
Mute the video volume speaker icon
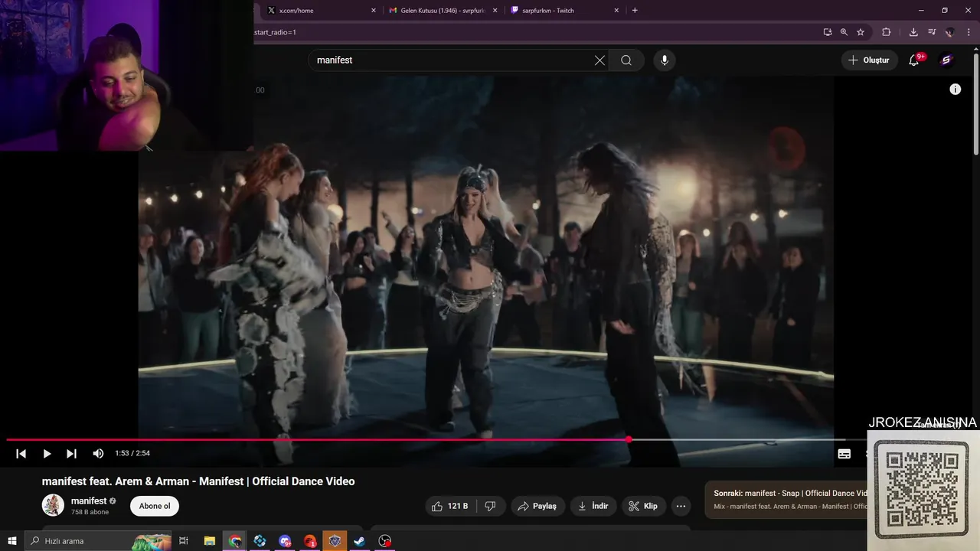[98, 454]
